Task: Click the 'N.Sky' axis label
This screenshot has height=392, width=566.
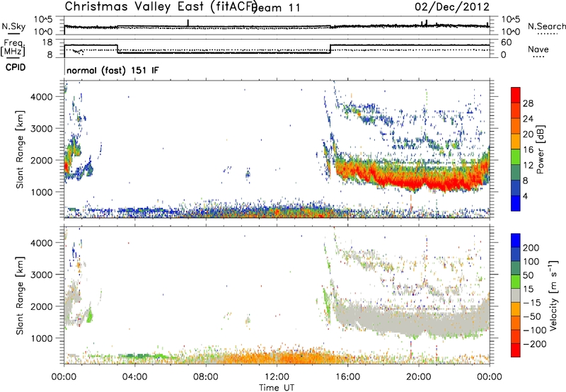Action: point(13,27)
